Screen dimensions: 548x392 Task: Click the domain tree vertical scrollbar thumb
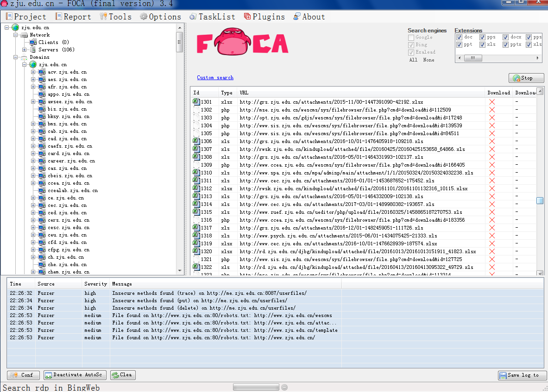180,42
